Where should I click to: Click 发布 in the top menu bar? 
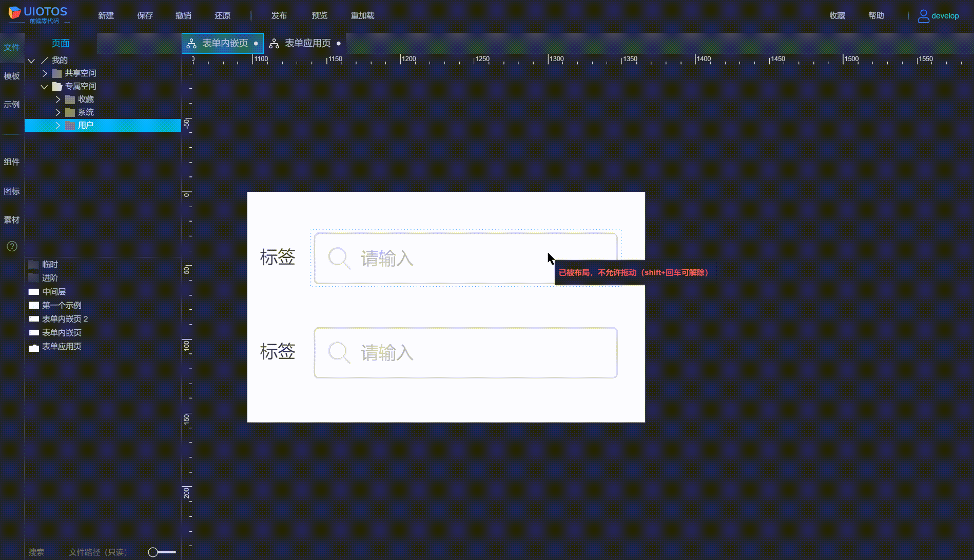point(279,15)
